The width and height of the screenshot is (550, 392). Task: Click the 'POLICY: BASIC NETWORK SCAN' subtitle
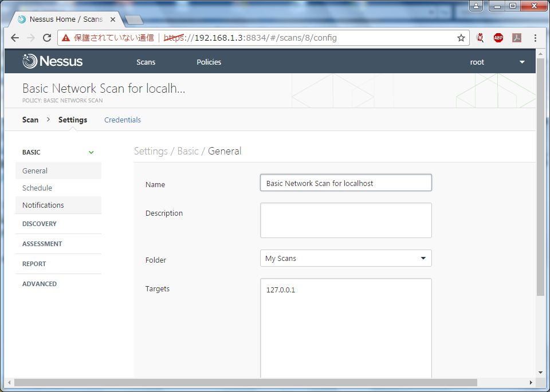click(x=62, y=101)
